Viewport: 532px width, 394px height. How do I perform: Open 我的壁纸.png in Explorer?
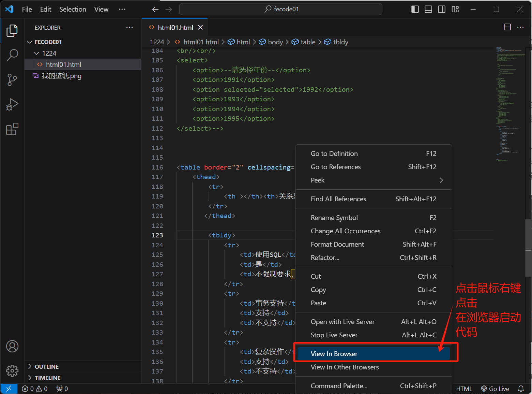click(83, 76)
